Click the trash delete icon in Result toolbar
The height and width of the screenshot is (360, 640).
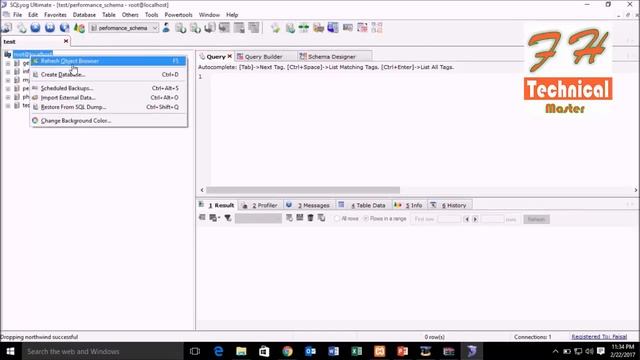[311, 218]
